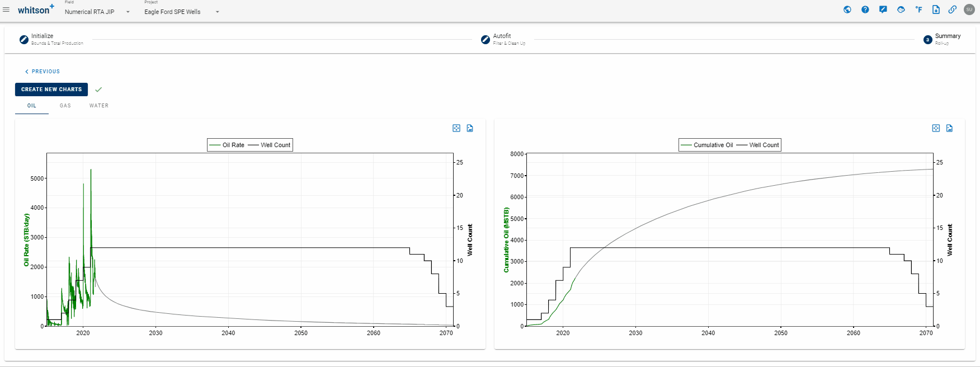Switch to the GAS tab

pos(65,106)
